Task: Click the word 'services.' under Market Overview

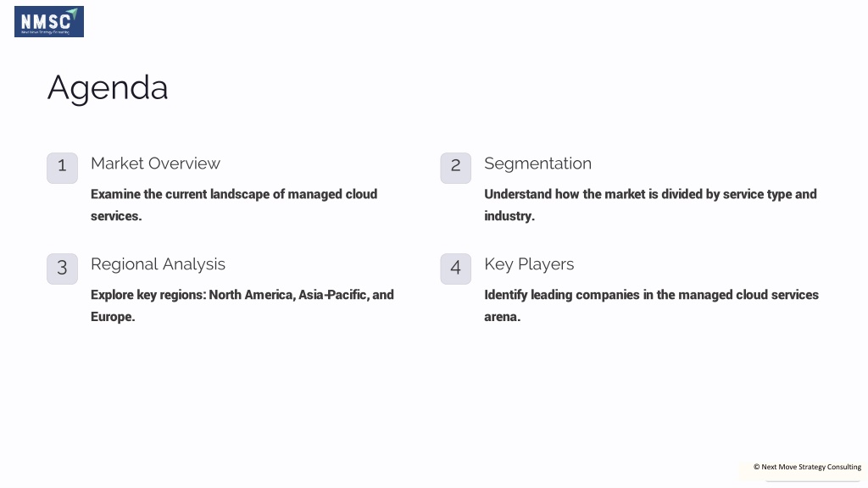Action: click(116, 216)
